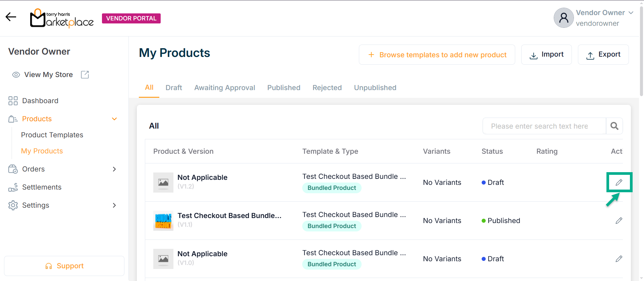
Task: Open Vendor Owner account dropdown
Action: (x=631, y=13)
